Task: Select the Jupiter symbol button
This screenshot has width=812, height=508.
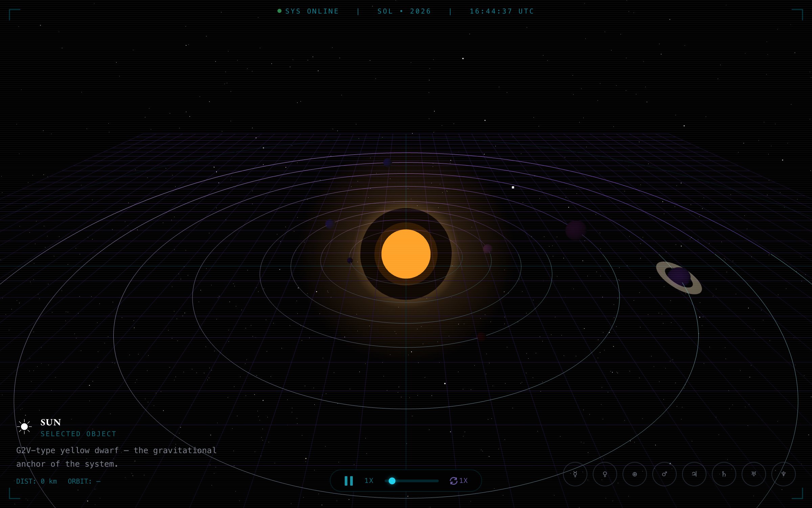Action: coord(694,474)
